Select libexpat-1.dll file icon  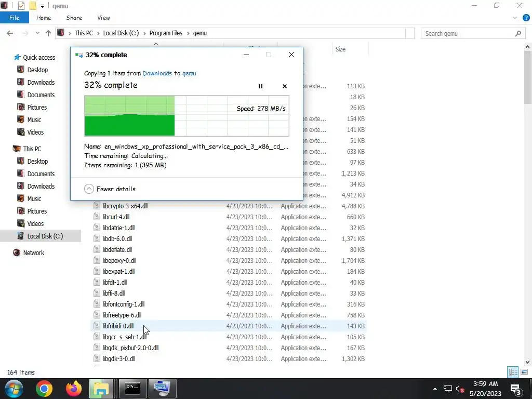click(x=97, y=271)
